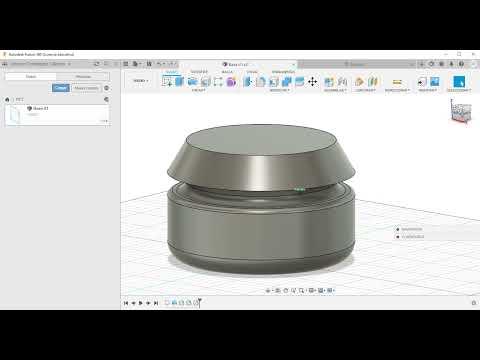
Task: Click the purple Create Form icon
Action: pyautogui.click(x=231, y=81)
